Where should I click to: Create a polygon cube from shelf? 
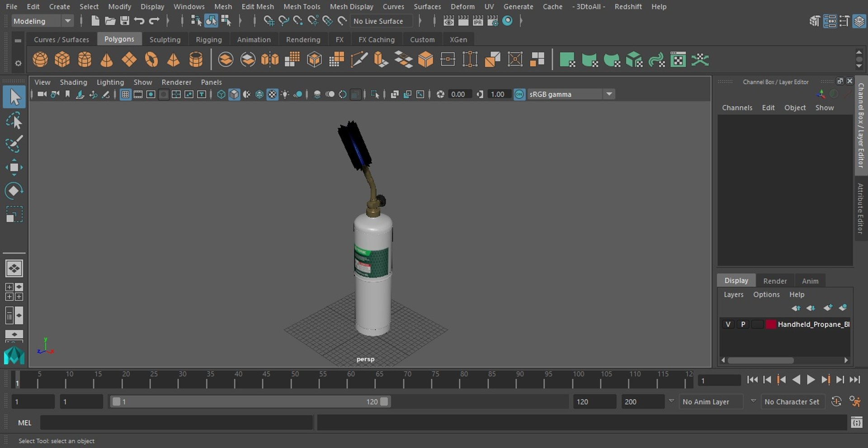[62, 59]
